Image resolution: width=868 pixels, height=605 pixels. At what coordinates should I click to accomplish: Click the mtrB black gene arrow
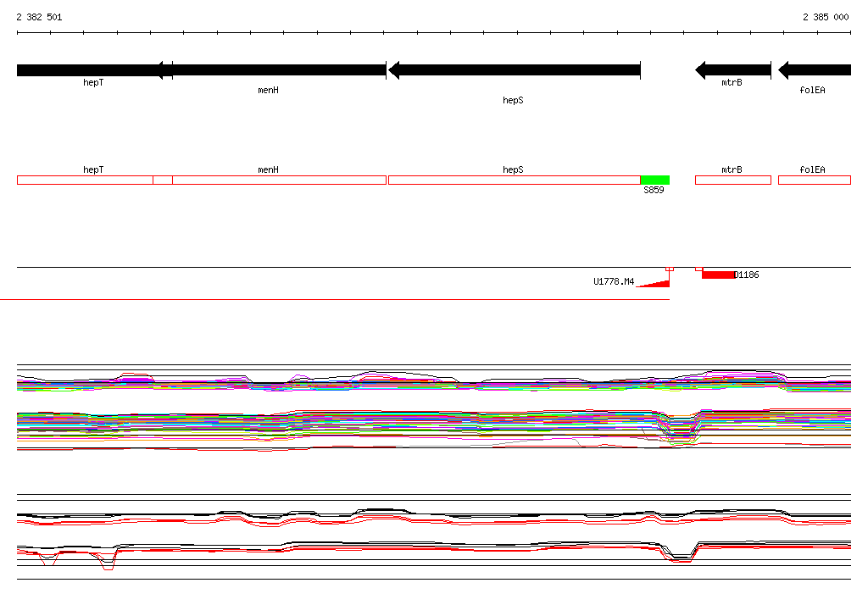click(733, 70)
